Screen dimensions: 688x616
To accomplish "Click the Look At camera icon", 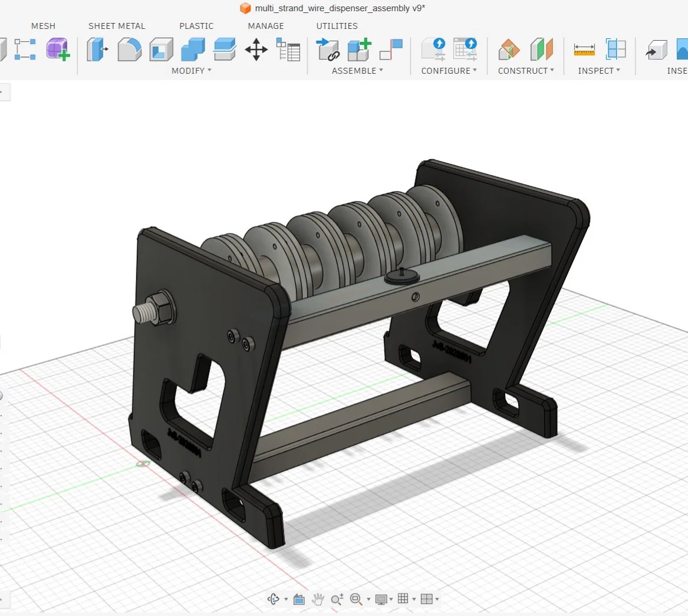I will coord(299,599).
